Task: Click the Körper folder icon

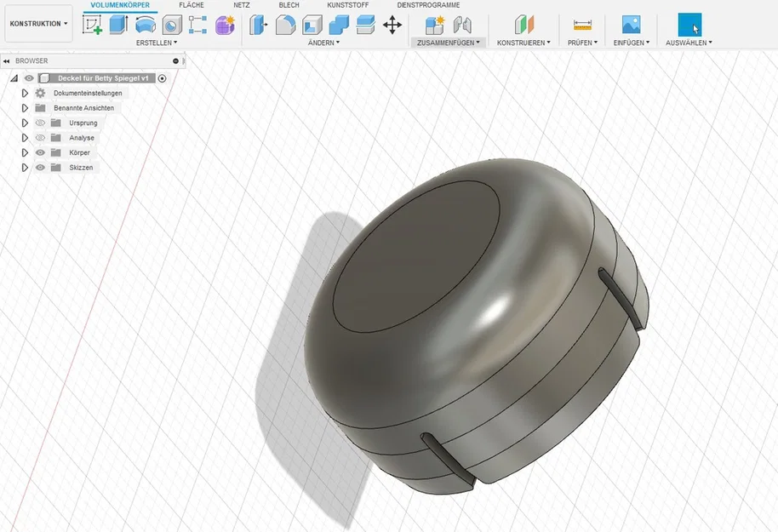Action: [x=55, y=152]
